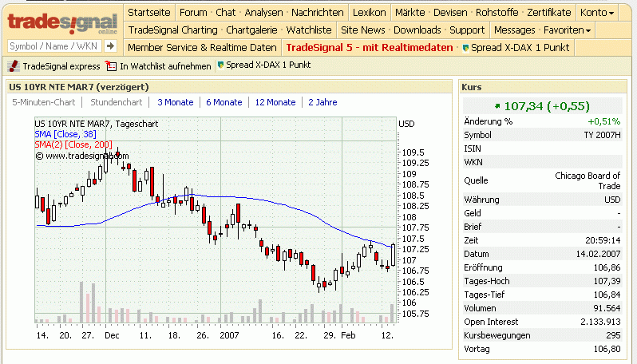The width and height of the screenshot is (637, 364).
Task: Click shield icon beside Spread X-DAX in toolbar row
Action: pos(221,65)
